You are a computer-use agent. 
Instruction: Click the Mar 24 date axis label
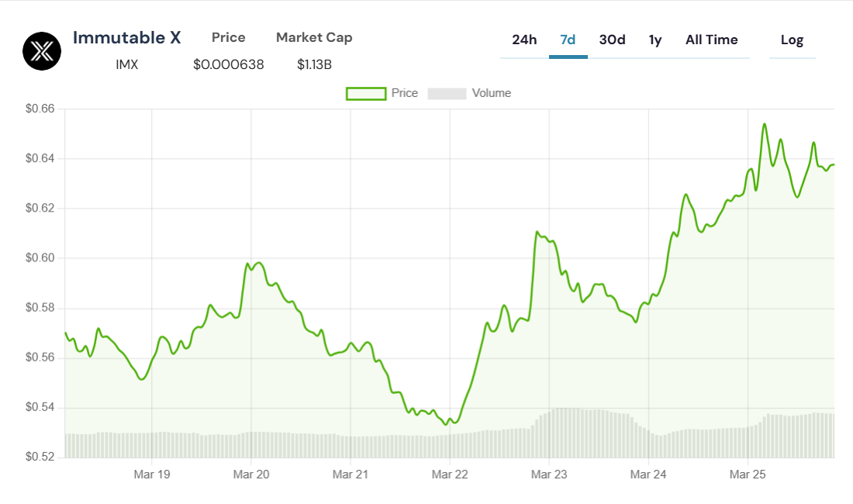coord(648,475)
